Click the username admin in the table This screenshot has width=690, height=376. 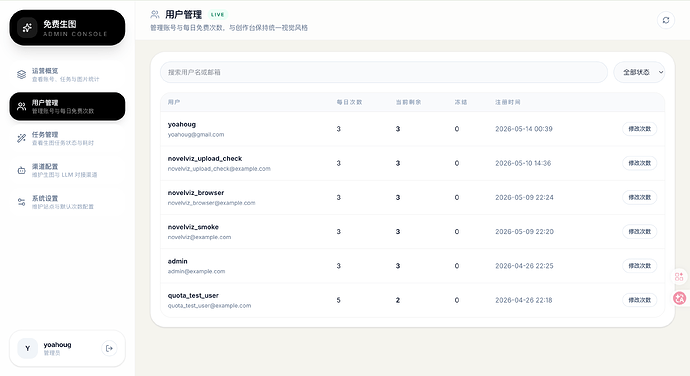click(x=177, y=262)
